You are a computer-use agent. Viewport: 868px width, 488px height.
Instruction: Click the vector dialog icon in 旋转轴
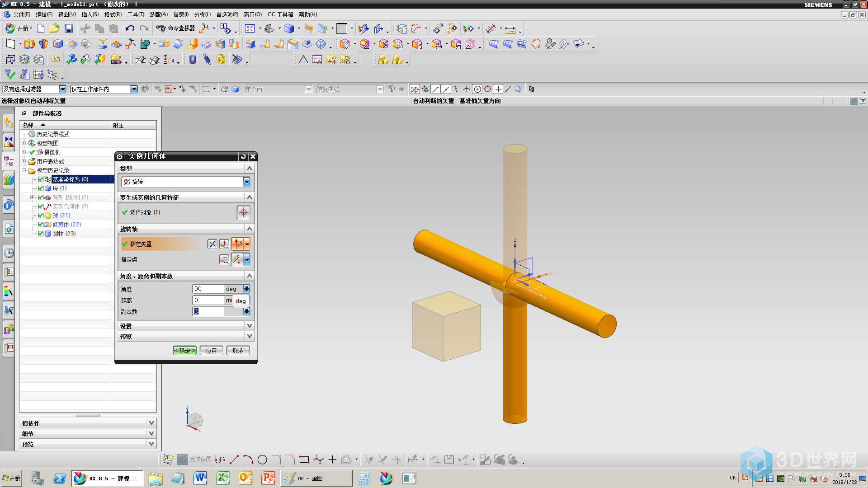tap(224, 244)
